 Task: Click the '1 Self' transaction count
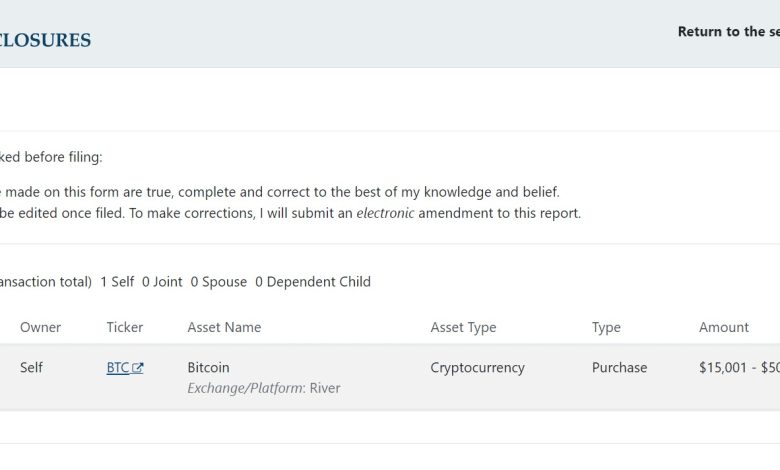point(117,282)
